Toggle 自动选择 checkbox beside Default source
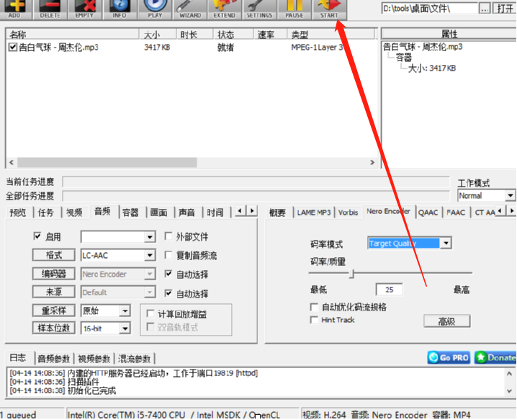Screen dimensions: 517x420 [168, 293]
